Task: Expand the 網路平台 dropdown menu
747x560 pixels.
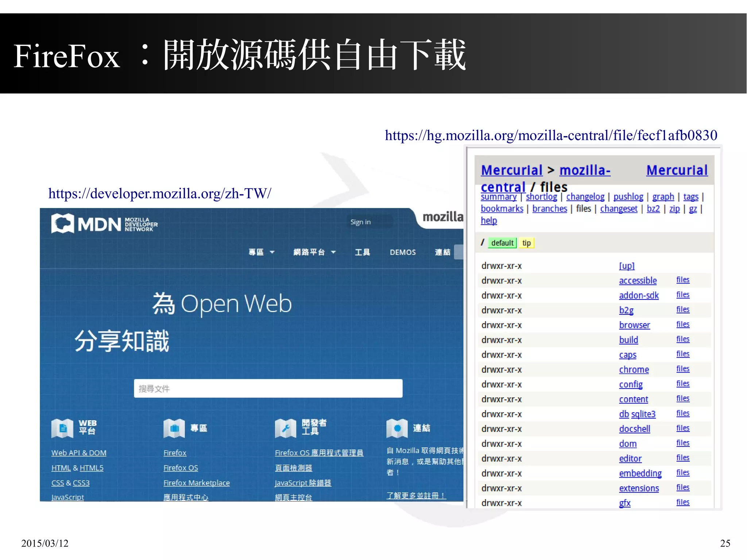Action: click(314, 252)
